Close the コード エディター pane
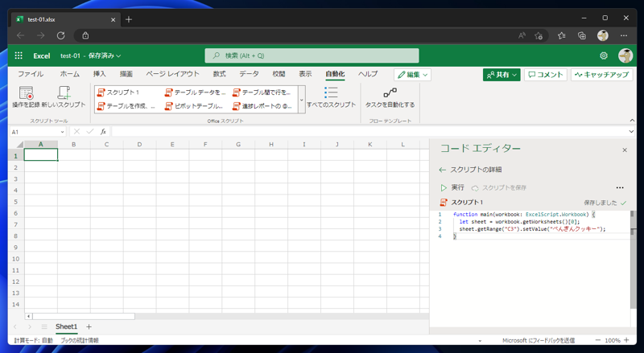 [625, 150]
